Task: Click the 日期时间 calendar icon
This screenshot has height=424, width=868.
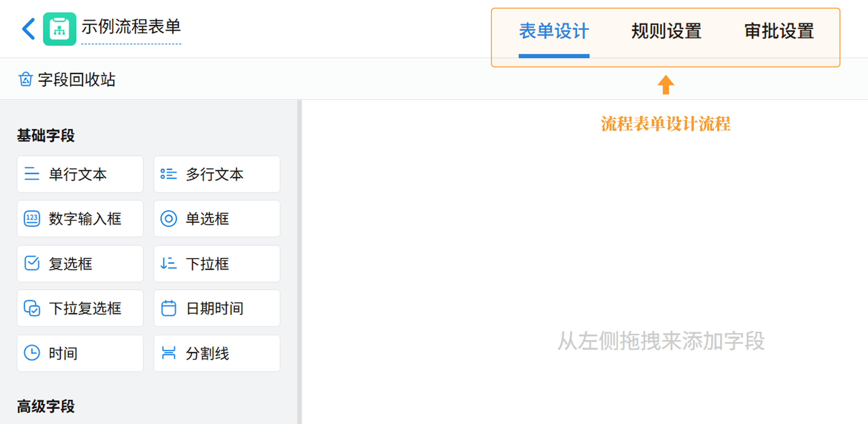Action: 168,308
